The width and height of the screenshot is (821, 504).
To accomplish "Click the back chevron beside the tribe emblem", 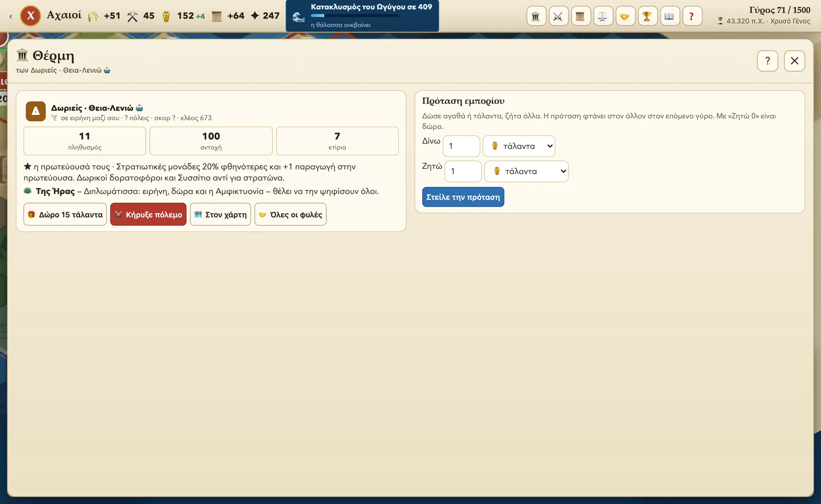I will (11, 16).
